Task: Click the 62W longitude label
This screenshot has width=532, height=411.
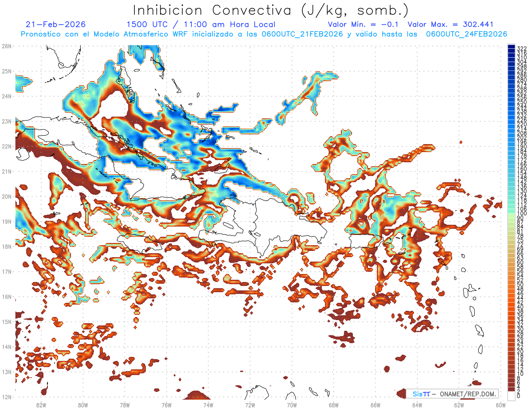Action: pos(459,404)
